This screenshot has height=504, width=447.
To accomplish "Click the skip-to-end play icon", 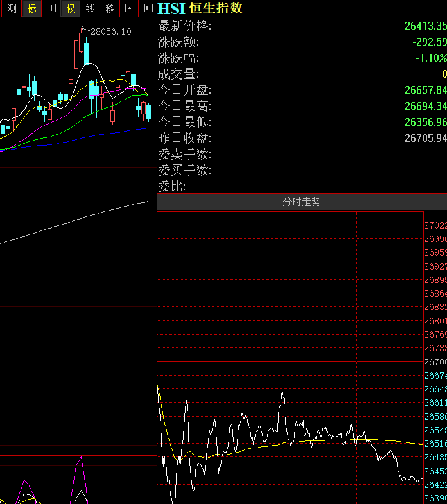I will coord(148,8).
